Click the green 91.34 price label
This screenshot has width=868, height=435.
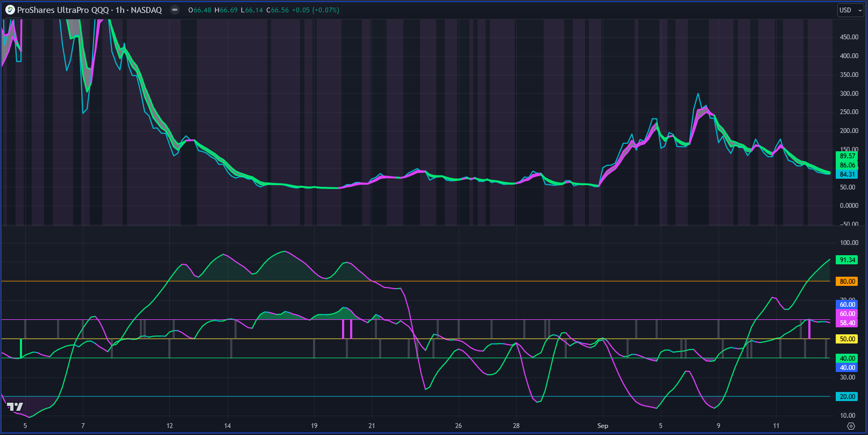(x=847, y=260)
